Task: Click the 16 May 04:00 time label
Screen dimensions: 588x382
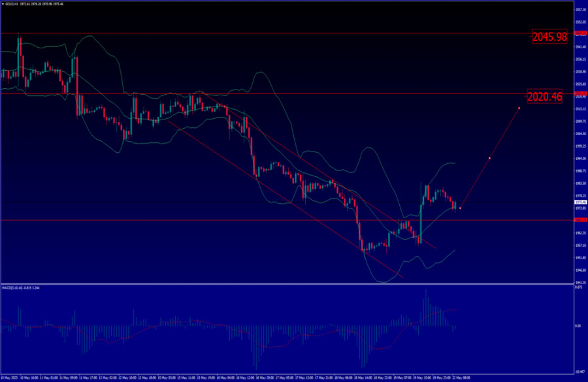Action: pyautogui.click(x=225, y=378)
